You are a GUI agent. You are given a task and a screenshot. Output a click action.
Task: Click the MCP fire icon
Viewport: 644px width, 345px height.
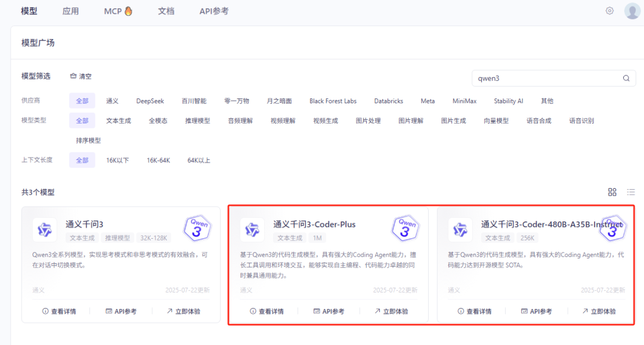[x=129, y=11]
